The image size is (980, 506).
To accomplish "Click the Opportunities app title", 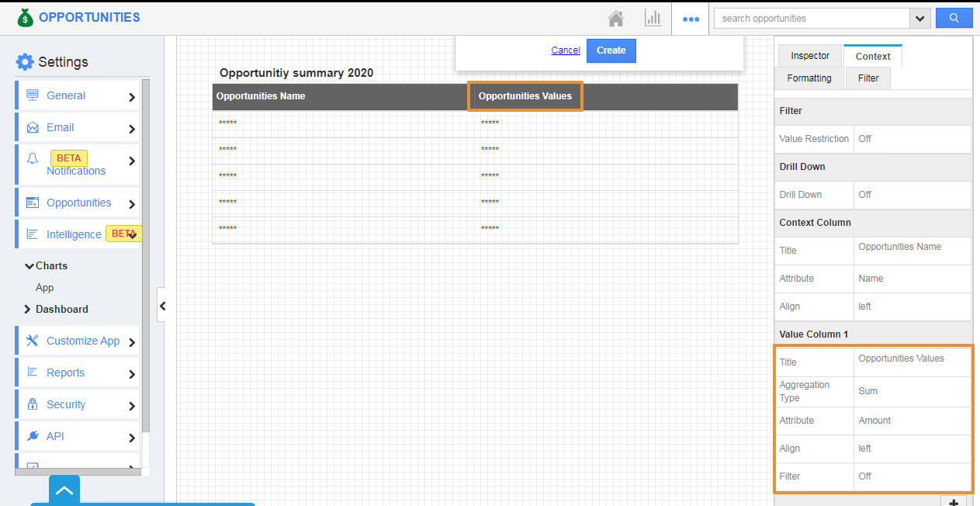I will pyautogui.click(x=89, y=17).
